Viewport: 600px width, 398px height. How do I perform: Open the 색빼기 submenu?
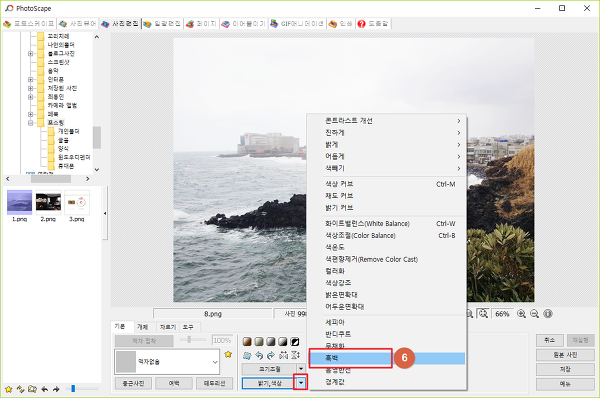tap(387, 168)
